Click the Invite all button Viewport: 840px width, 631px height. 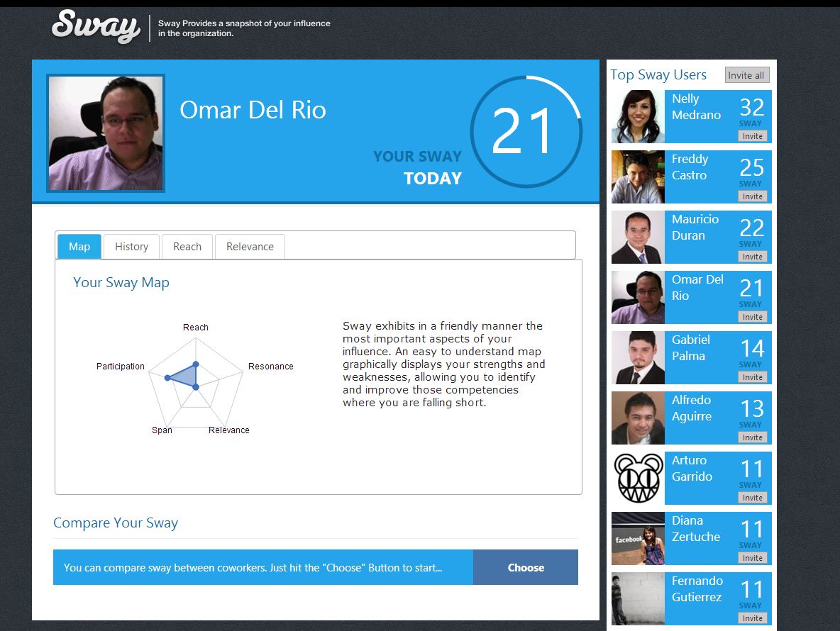747,75
